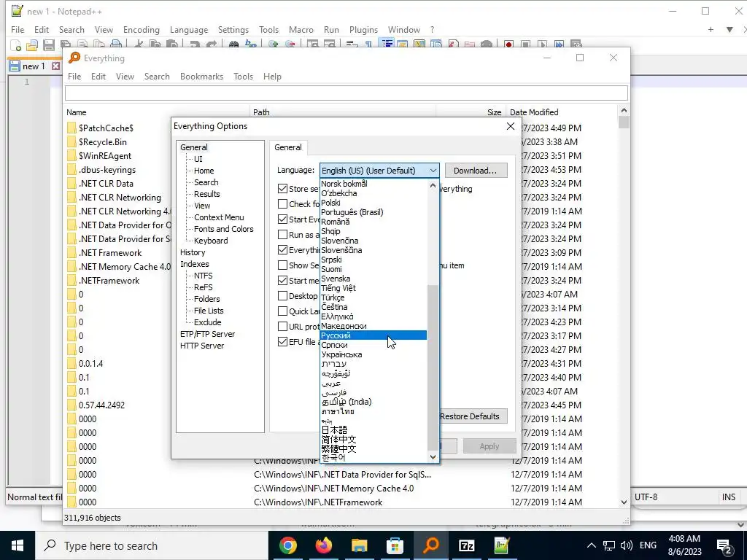The image size is (747, 560).
Task: Open the Tools menu in Everything
Action: point(243,76)
